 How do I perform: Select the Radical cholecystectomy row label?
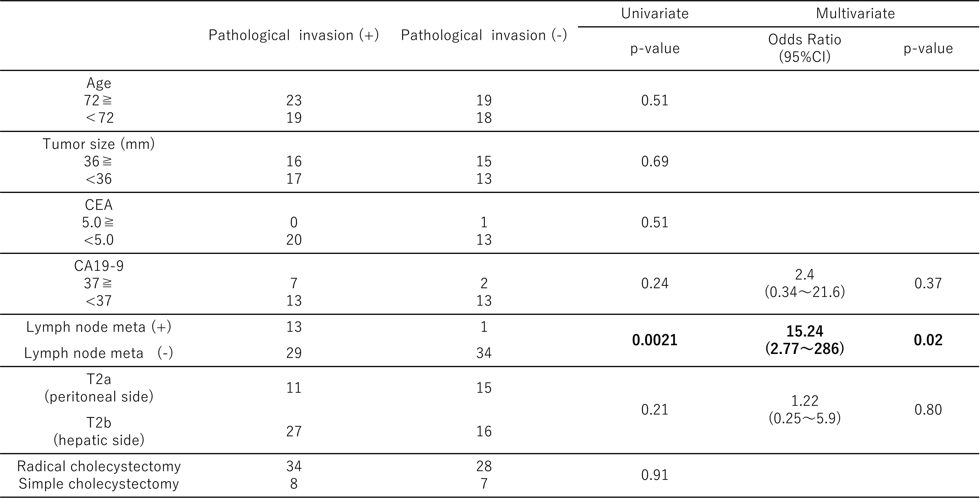click(x=99, y=466)
